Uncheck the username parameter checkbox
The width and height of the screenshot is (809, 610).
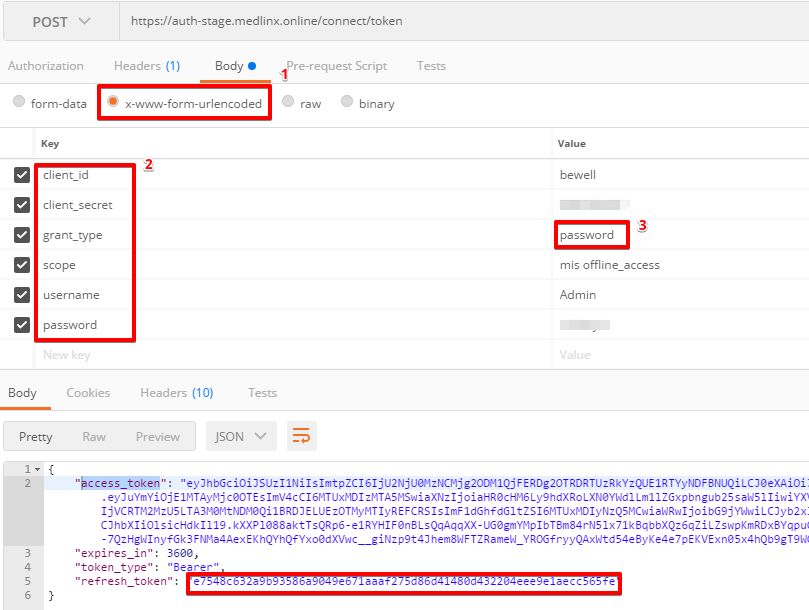point(23,294)
